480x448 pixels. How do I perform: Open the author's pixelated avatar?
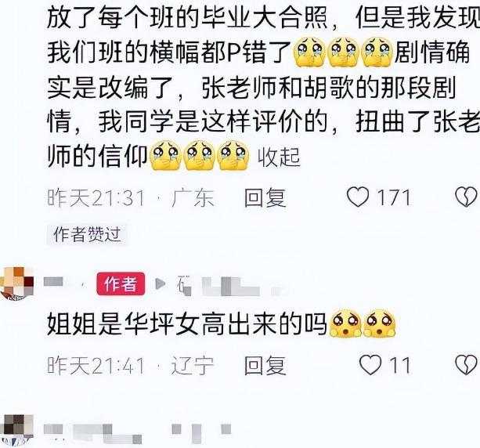point(17,284)
